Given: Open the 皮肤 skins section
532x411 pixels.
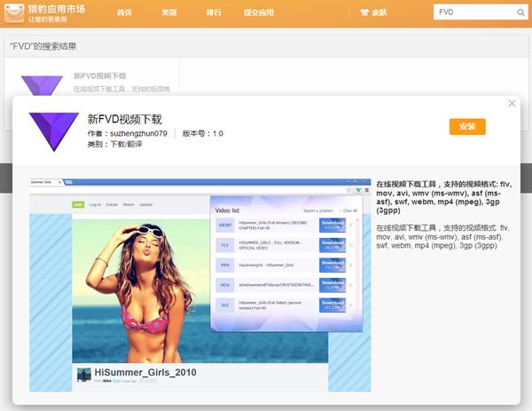Looking at the screenshot, I should click(379, 12).
